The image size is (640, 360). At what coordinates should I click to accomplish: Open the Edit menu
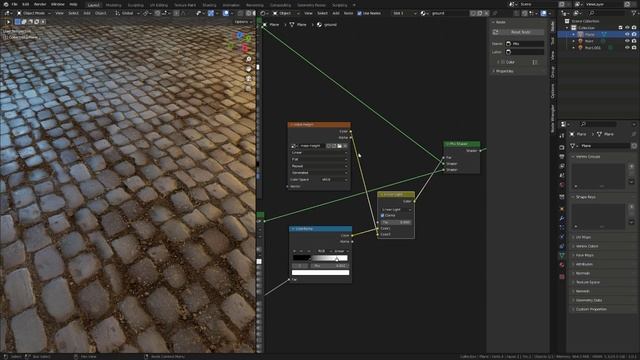tap(26, 4)
